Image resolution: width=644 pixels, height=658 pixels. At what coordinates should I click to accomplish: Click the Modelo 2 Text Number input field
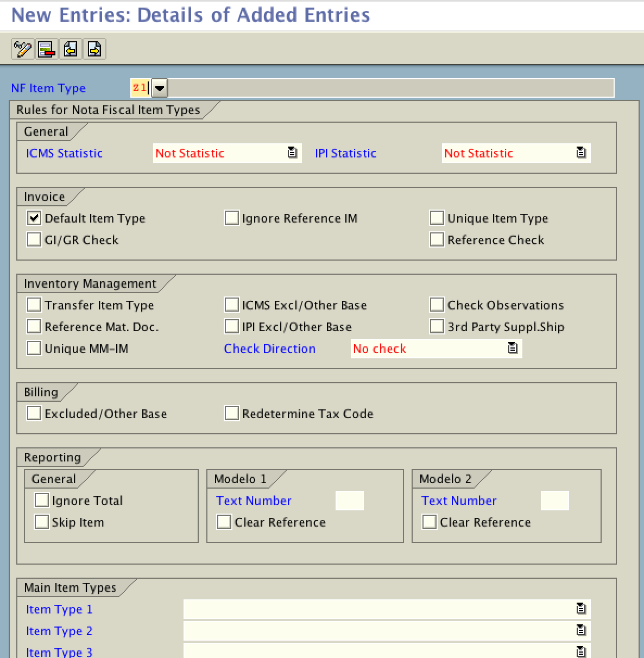point(554,501)
